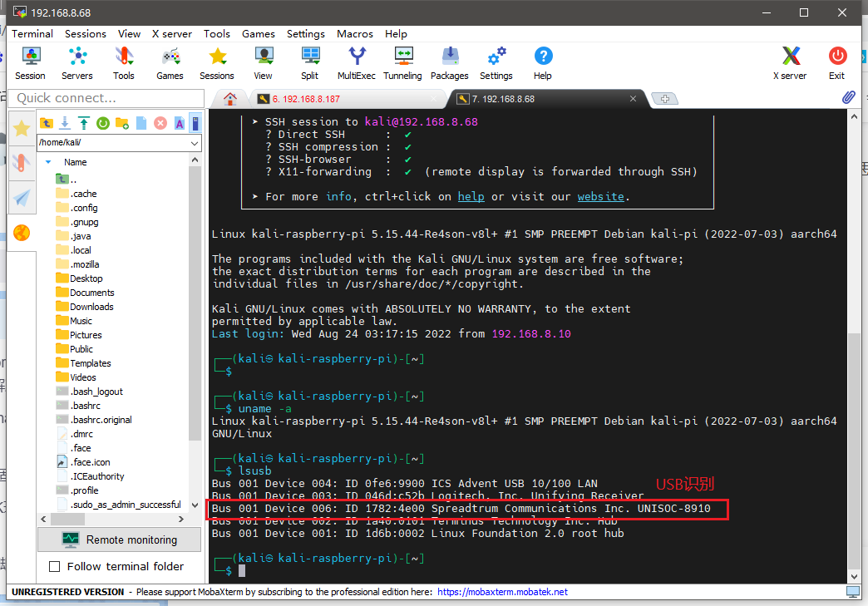Activate the Split terminal icon
868x606 pixels.
(x=310, y=64)
